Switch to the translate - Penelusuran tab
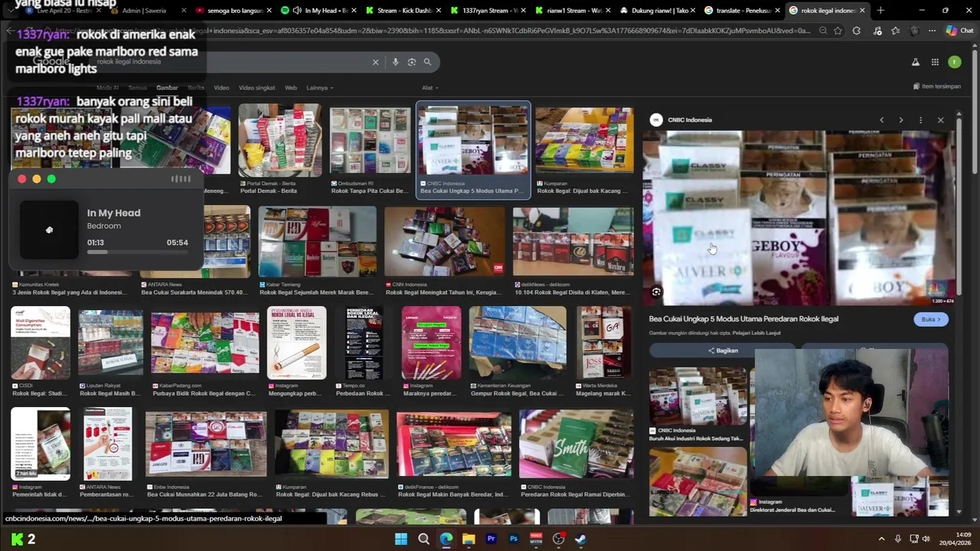 (x=742, y=11)
